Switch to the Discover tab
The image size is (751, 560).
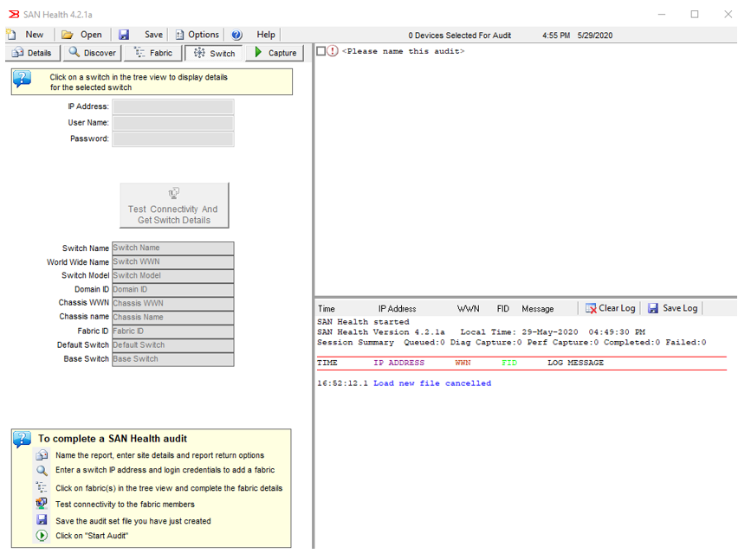tap(92, 53)
